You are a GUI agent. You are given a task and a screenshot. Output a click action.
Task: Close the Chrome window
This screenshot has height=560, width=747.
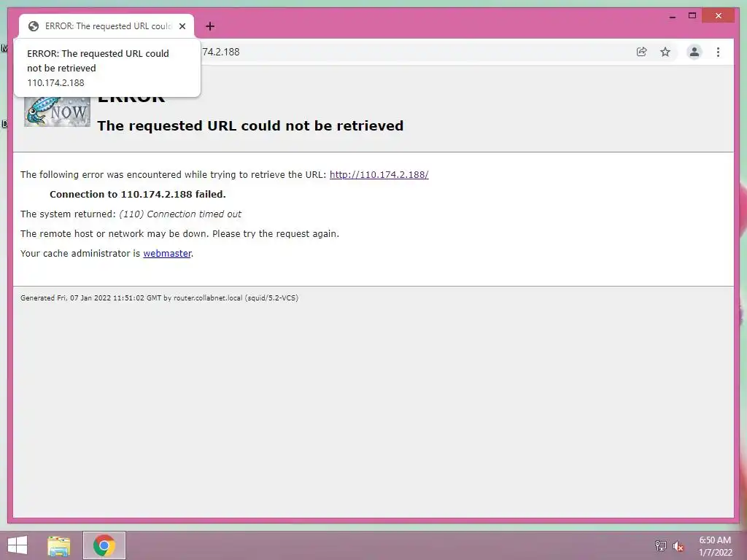coord(719,16)
